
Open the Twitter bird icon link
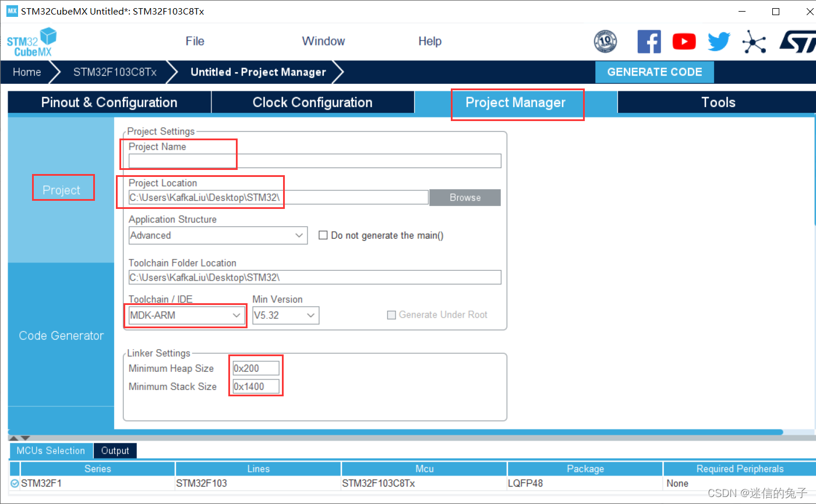(719, 41)
